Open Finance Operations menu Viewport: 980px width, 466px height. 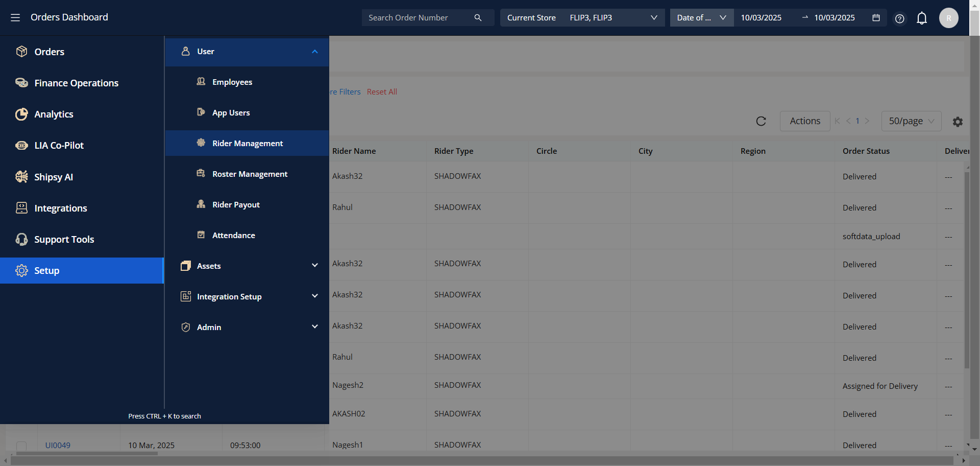(82, 83)
